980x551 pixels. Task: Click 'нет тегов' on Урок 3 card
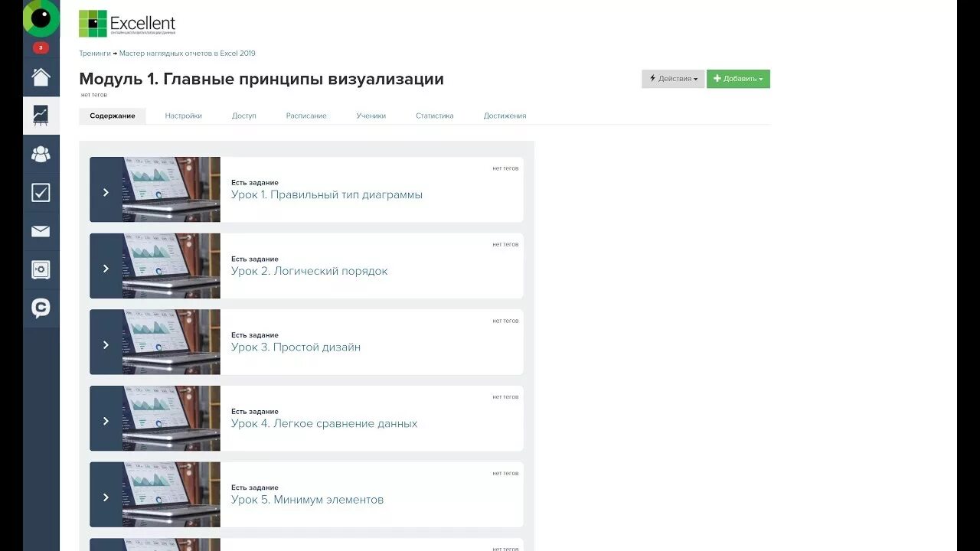505,321
